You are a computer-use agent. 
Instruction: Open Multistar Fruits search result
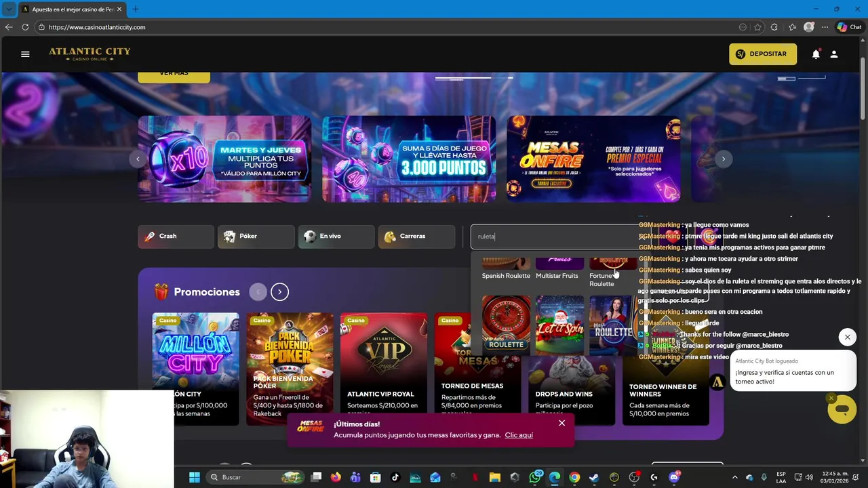[559, 268]
